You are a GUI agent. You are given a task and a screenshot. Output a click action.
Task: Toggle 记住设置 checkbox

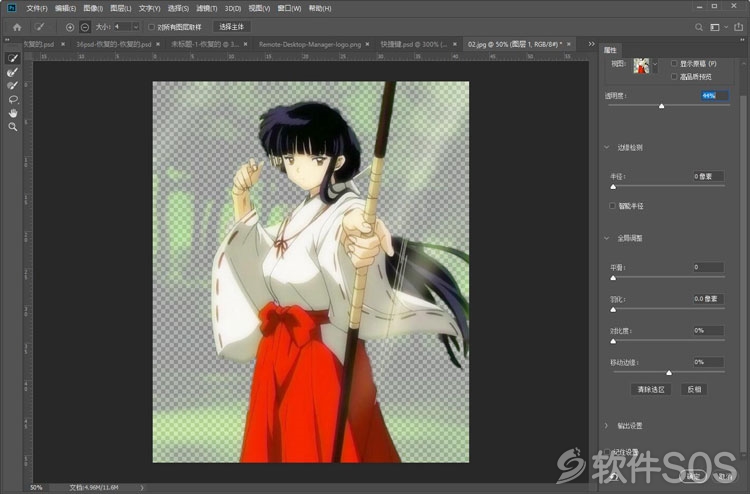[607, 451]
